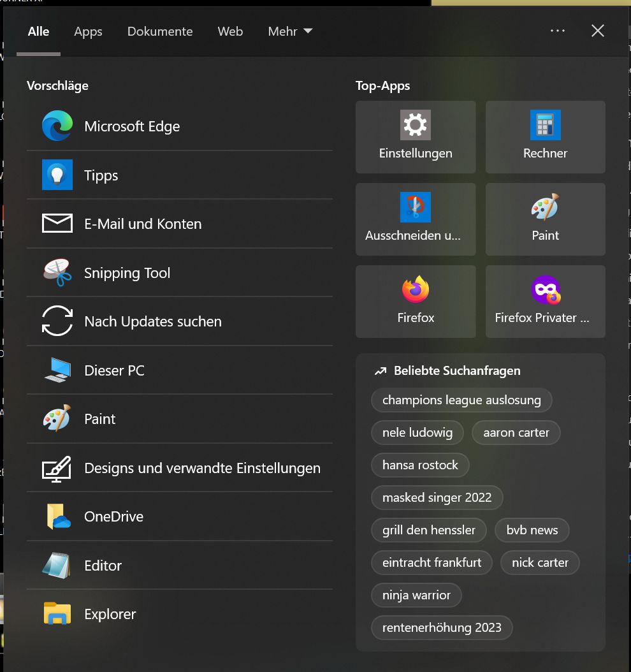Click the Tipps lightbulb icon
Screen dimensions: 631x672
57,175
